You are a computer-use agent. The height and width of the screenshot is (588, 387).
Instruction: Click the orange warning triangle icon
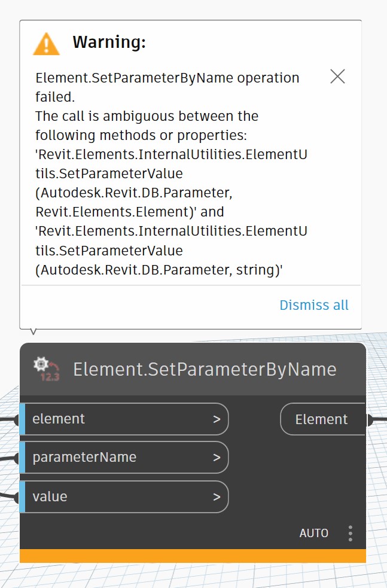pos(46,44)
